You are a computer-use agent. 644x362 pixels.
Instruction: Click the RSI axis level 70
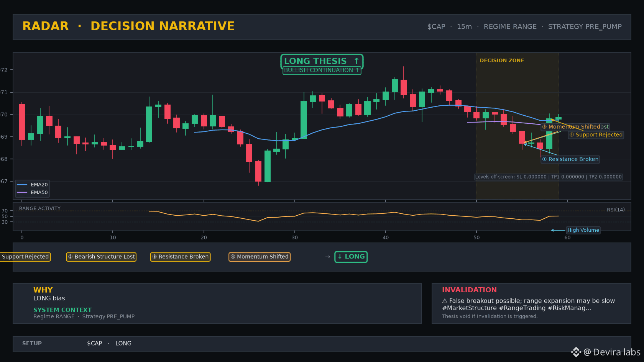point(5,211)
